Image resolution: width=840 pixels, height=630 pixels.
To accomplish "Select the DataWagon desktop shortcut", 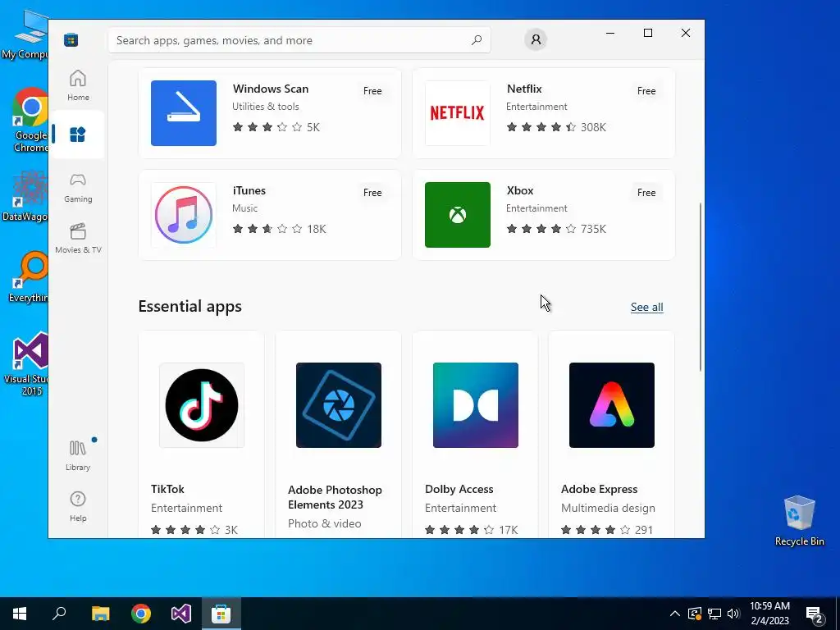I will point(25,196).
